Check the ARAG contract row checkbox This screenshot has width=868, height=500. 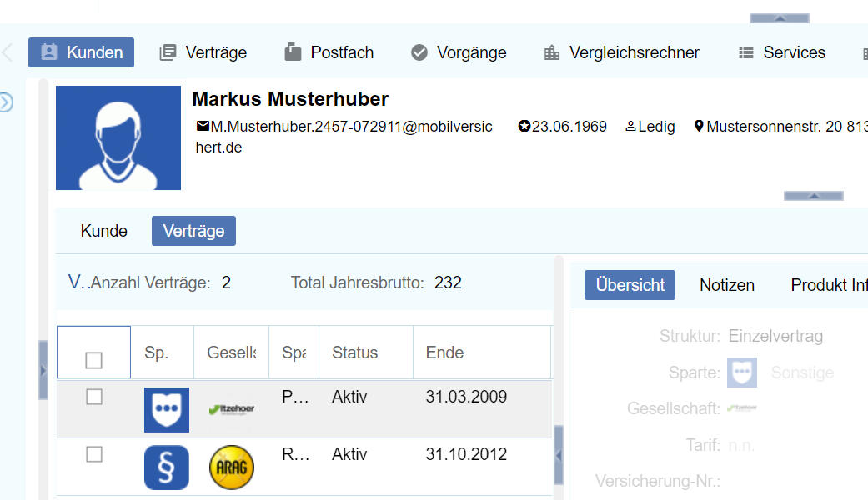point(94,454)
